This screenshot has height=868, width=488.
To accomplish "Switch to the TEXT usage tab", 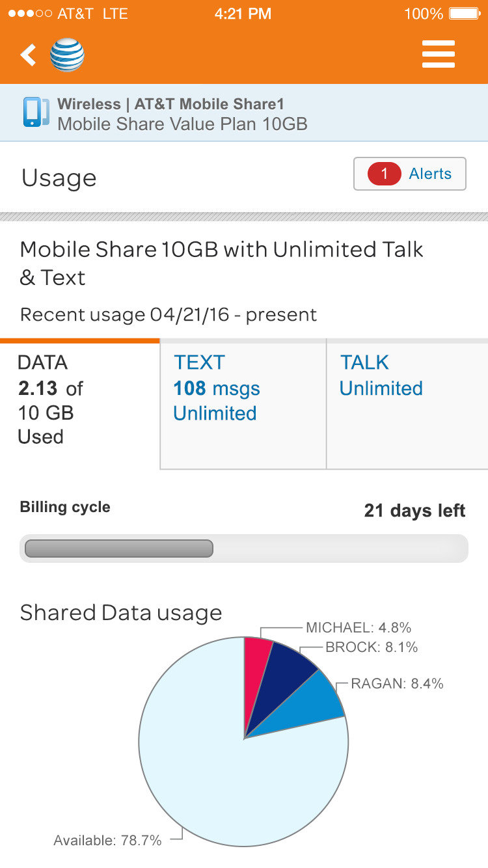I will (243, 404).
